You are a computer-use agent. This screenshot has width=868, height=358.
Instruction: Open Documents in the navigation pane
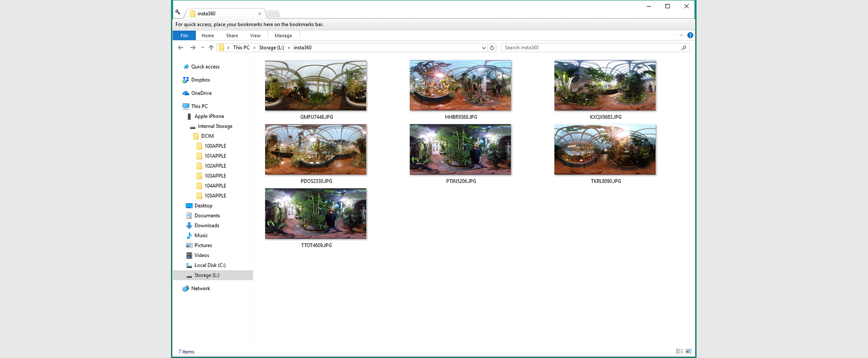(203, 216)
